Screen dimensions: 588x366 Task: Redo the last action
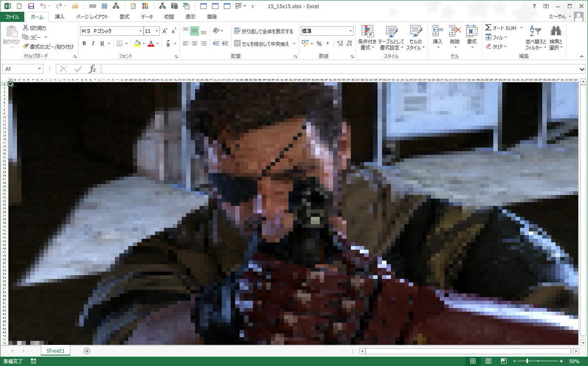[59, 6]
